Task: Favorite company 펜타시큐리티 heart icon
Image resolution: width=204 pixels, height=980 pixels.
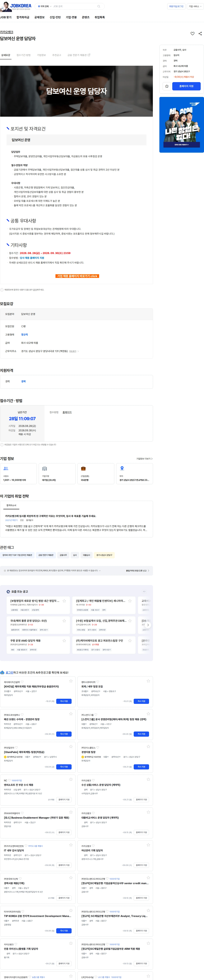Action: point(98,682)
